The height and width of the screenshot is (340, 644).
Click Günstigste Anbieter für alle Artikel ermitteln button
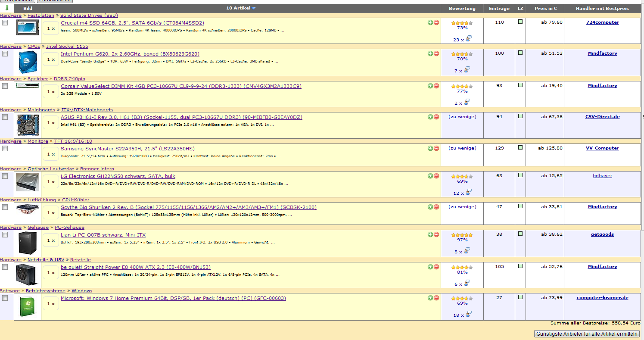(587, 334)
